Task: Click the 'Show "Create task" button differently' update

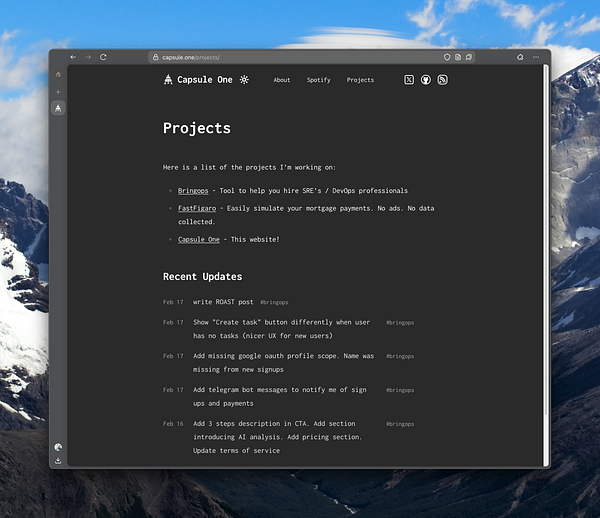Action: [282, 329]
